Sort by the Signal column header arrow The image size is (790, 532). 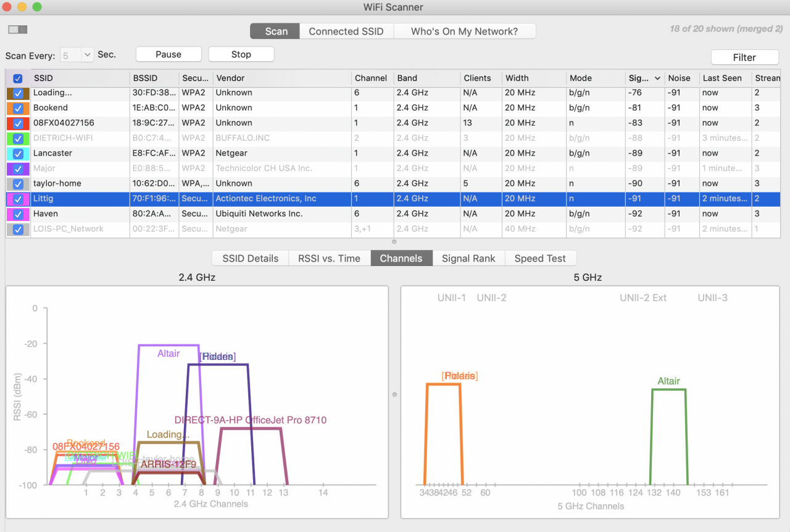(x=657, y=78)
